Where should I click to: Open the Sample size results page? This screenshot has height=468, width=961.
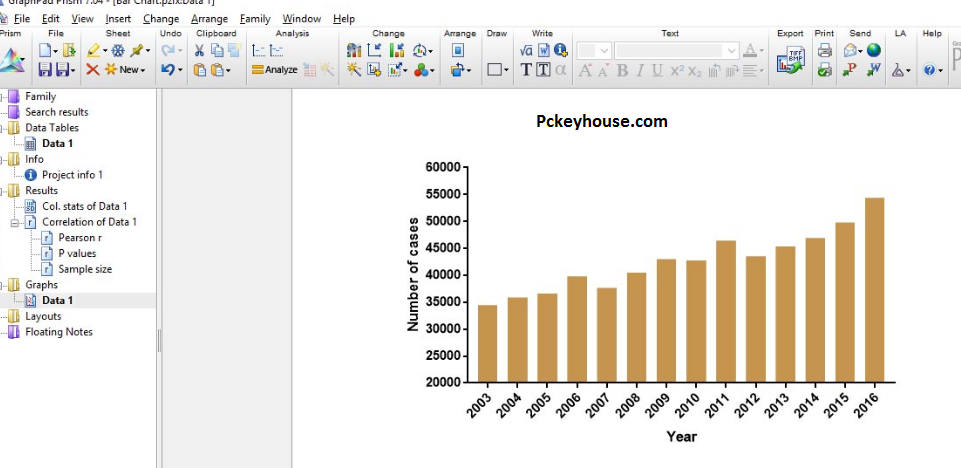[x=85, y=270]
